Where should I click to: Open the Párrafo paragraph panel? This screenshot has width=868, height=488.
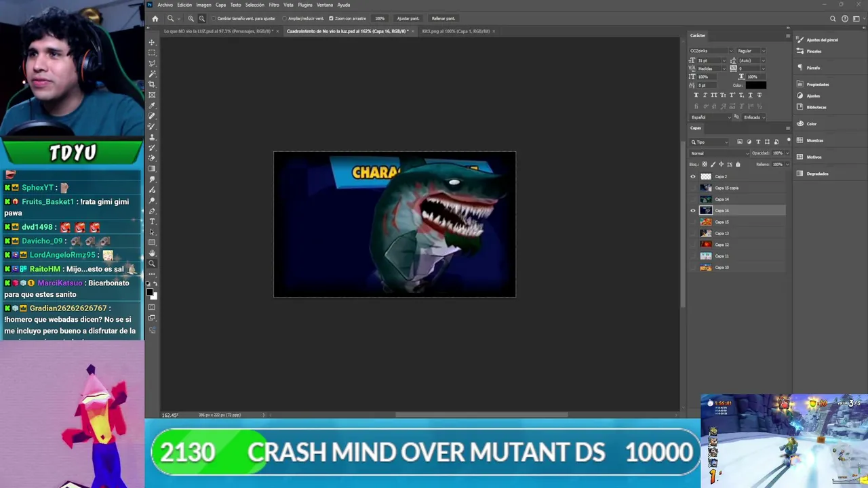tap(809, 68)
